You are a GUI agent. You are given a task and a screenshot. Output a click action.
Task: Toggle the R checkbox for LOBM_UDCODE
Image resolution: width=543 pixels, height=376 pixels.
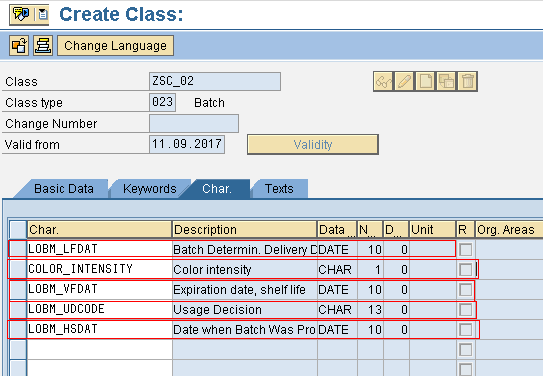465,310
